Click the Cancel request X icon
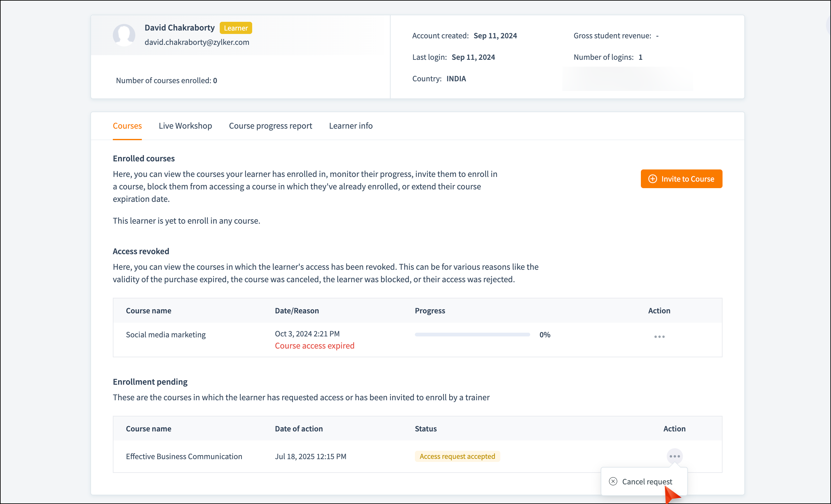 click(x=613, y=481)
